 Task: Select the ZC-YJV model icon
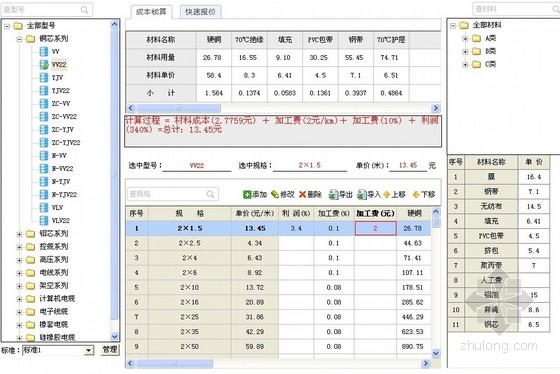coord(44,130)
